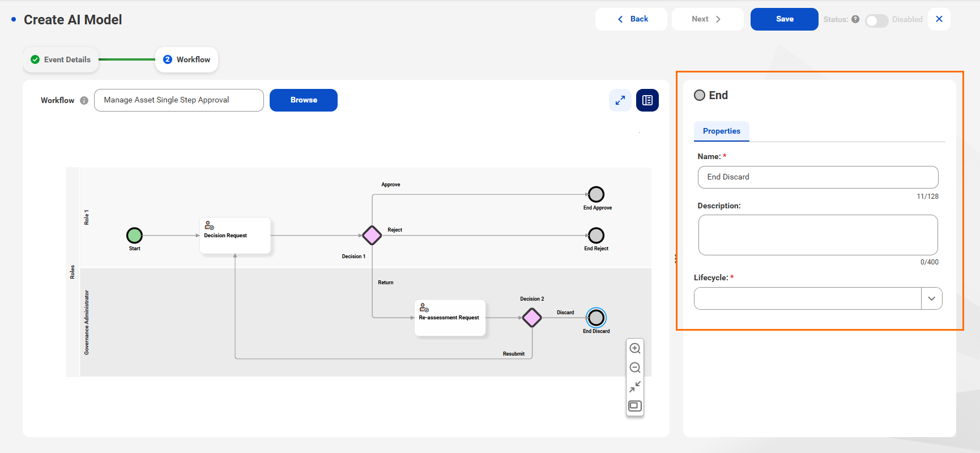Go to the Event Details step
980x453 pixels.
(x=61, y=59)
